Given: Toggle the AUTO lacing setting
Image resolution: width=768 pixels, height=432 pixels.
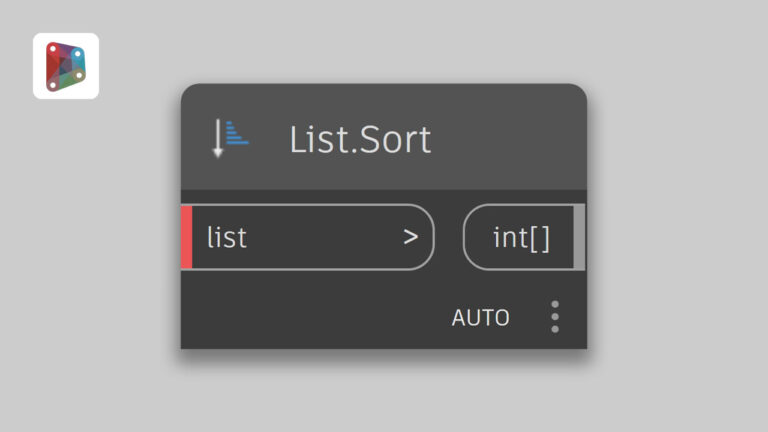Looking at the screenshot, I should (x=480, y=318).
